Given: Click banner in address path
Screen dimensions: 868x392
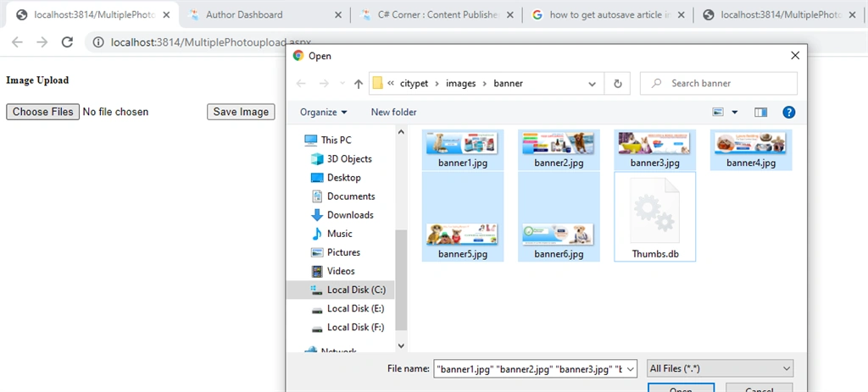Looking at the screenshot, I should (509, 84).
